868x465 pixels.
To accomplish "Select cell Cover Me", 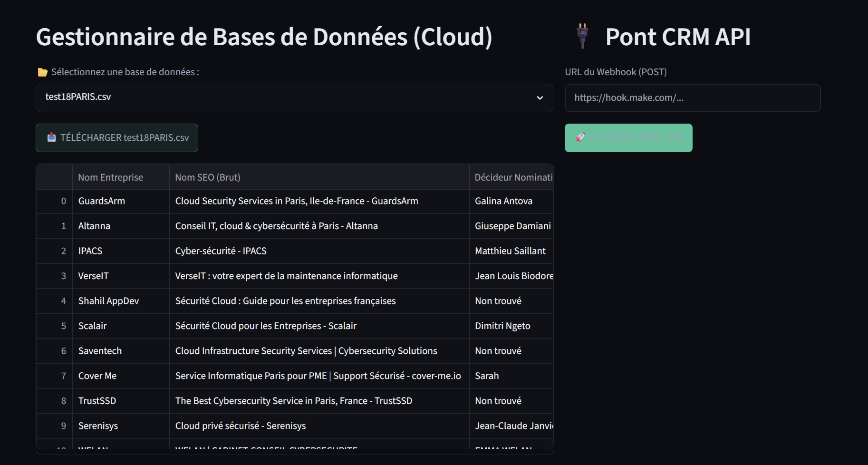I will coord(121,376).
